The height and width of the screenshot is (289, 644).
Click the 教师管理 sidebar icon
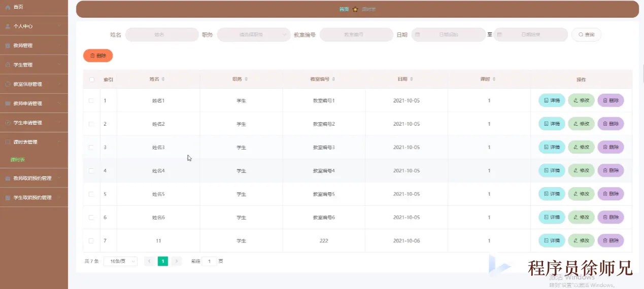pyautogui.click(x=8, y=46)
